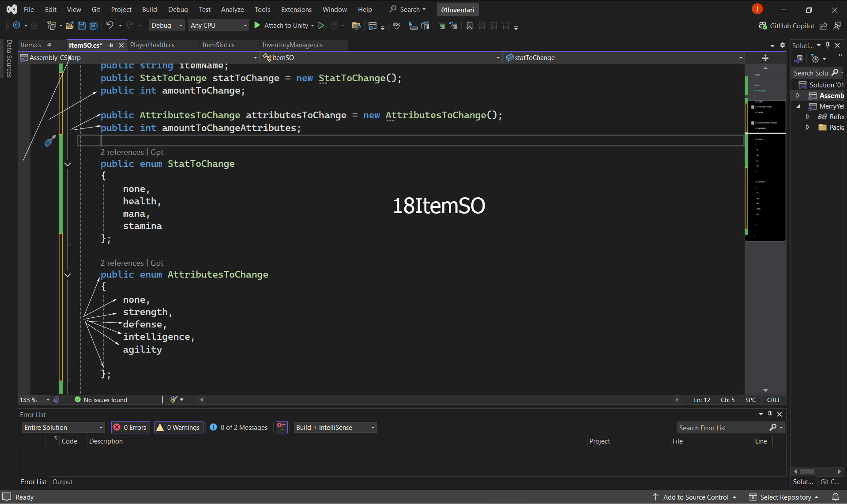Screen dimensions: 847x504
Task: Toggle the 0 Warnings filter
Action: click(x=179, y=427)
